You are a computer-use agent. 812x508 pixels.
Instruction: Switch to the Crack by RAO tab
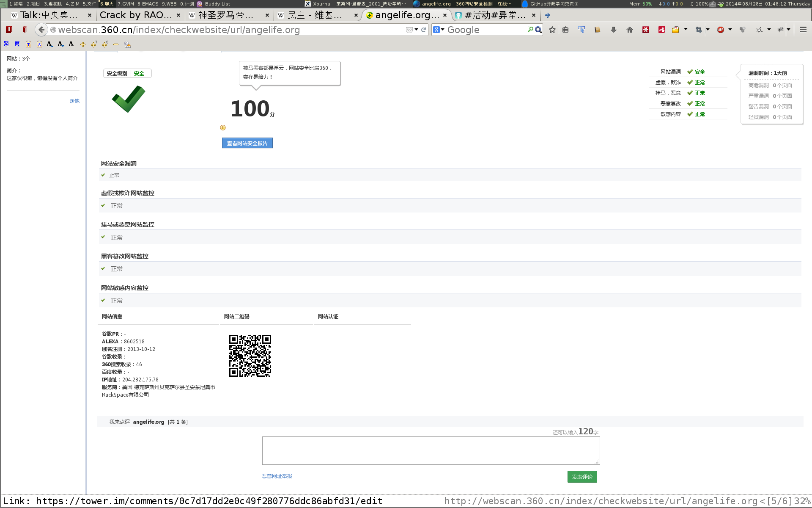pyautogui.click(x=135, y=15)
